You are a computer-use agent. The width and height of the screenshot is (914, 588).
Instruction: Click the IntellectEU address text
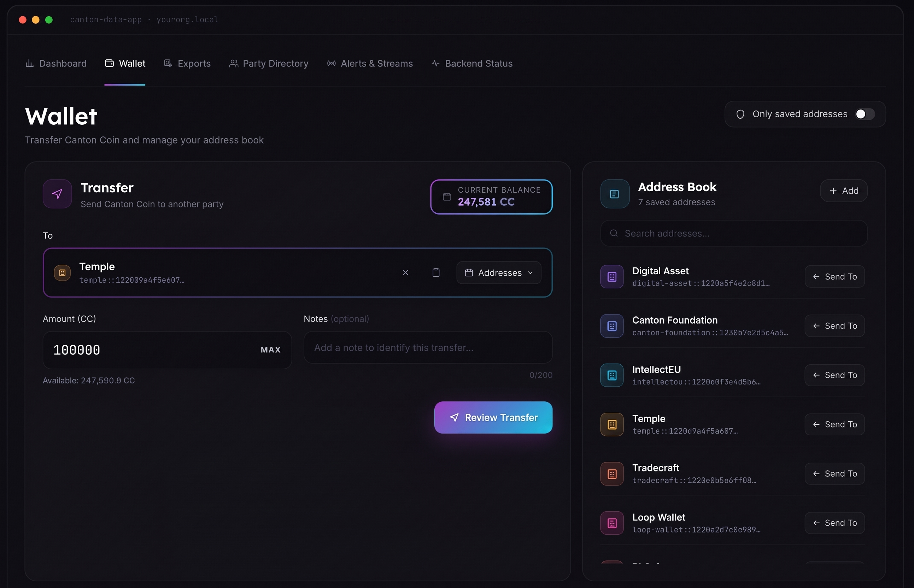tap(696, 382)
